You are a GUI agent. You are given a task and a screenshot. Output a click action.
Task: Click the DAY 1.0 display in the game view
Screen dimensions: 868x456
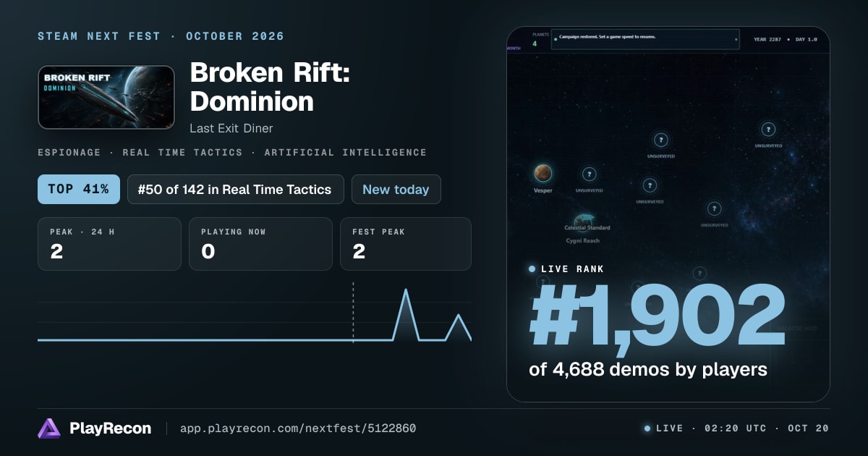(807, 39)
